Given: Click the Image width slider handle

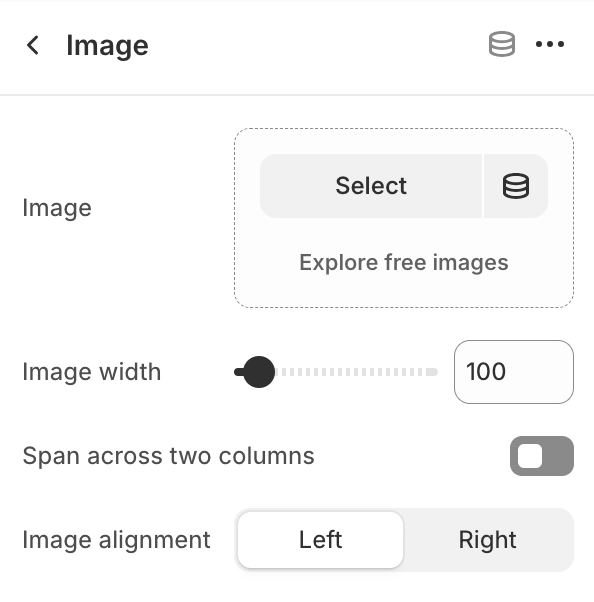Looking at the screenshot, I should tap(258, 372).
